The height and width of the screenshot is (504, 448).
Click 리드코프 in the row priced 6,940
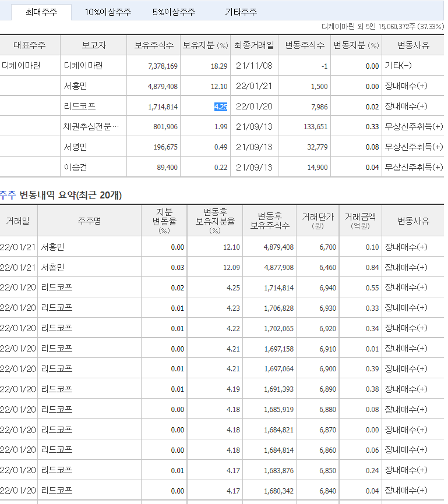point(57,287)
